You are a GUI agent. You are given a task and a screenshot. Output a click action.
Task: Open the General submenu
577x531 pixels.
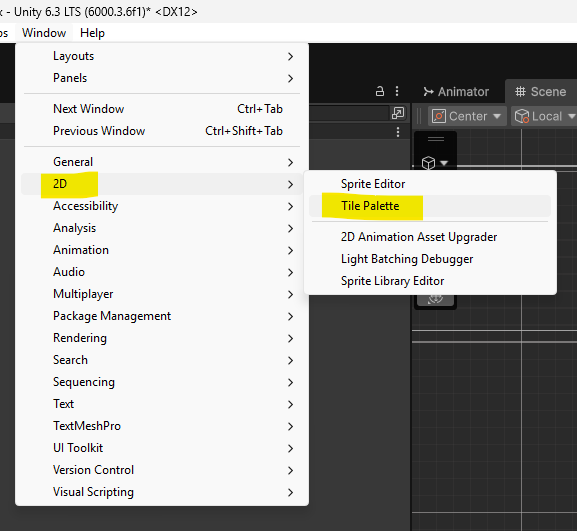point(162,162)
